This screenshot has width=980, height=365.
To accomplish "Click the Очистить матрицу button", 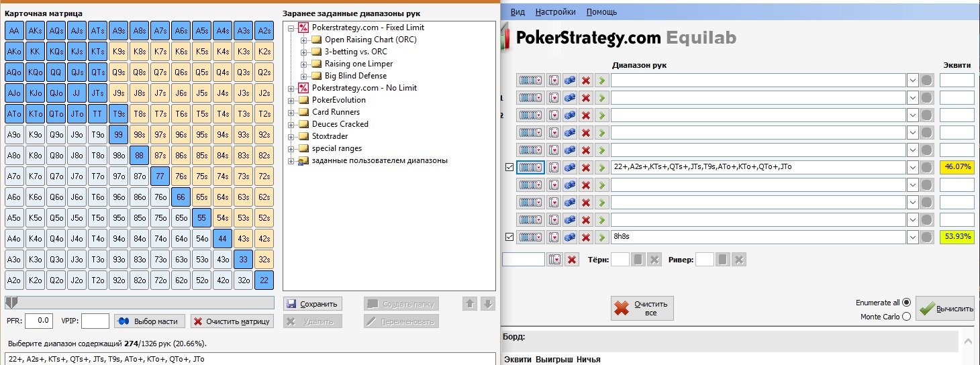I will (x=232, y=321).
